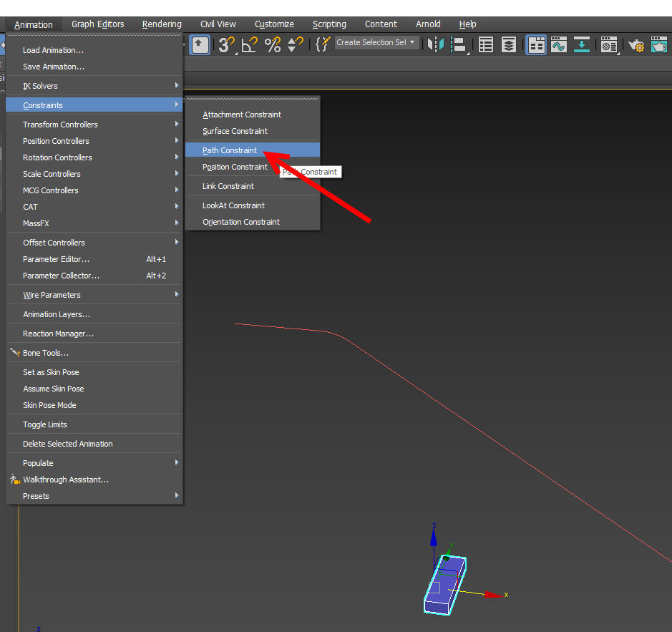Screen dimensions: 672x632
Task: Expand the Rotation Controllers submenu
Action: click(x=94, y=157)
